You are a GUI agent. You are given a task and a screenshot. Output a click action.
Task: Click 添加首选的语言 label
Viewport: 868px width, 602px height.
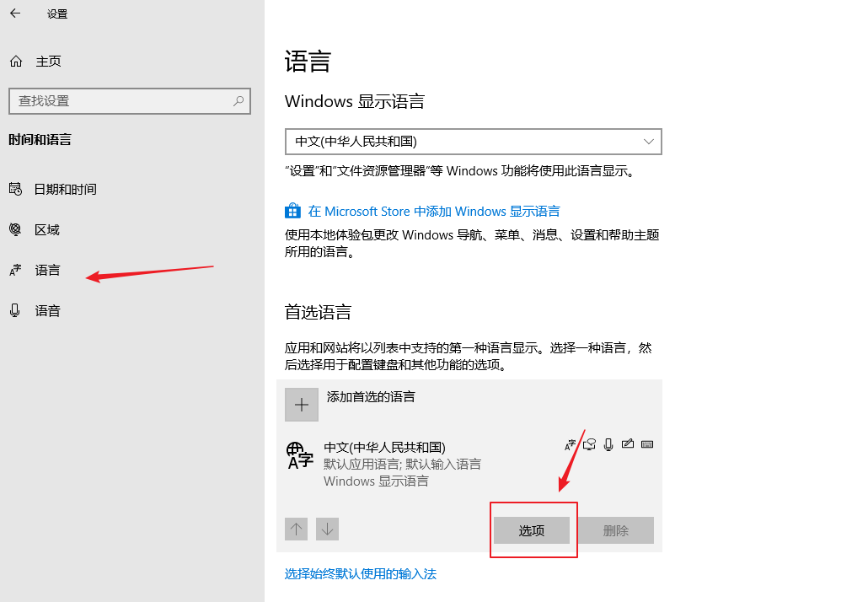[371, 396]
